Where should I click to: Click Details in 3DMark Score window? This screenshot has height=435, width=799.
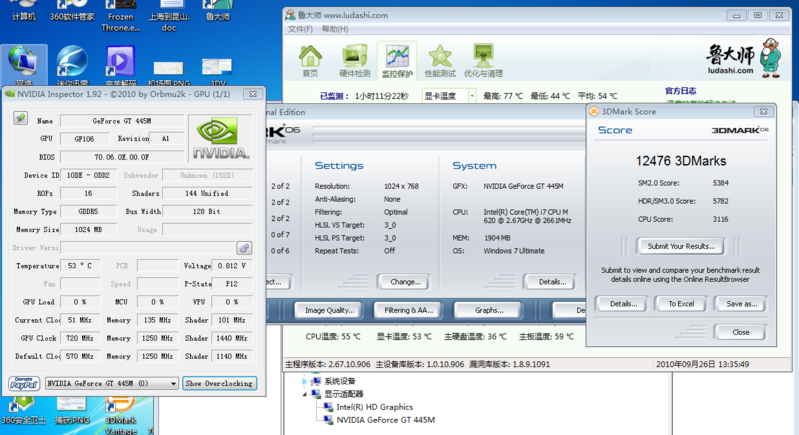(x=623, y=304)
